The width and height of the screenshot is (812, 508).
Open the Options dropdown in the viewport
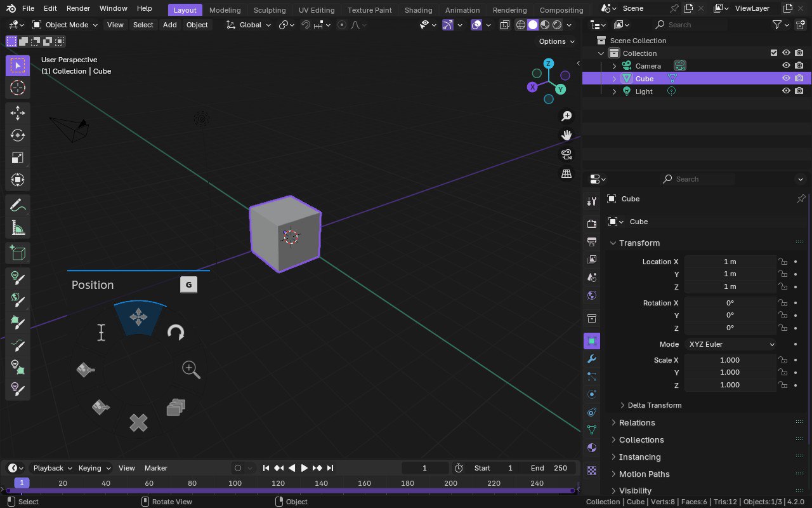(x=557, y=41)
